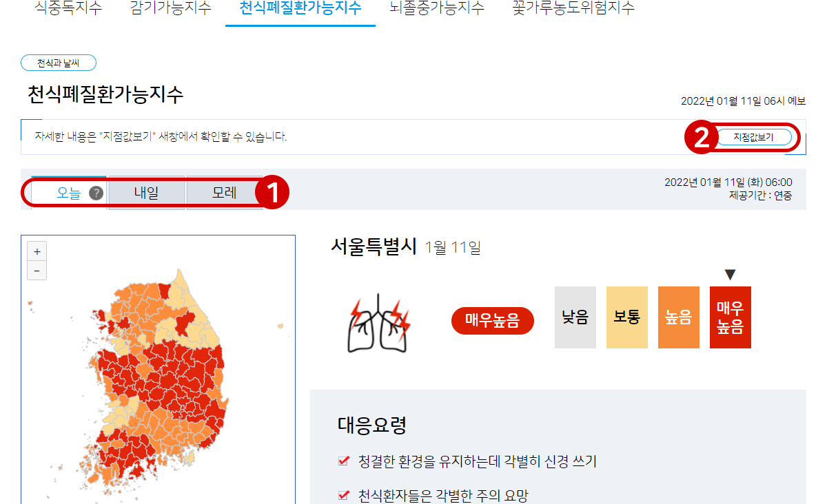Open the 꽃가루농도위험지수 tab
The height and width of the screenshot is (504, 827).
coord(573,9)
